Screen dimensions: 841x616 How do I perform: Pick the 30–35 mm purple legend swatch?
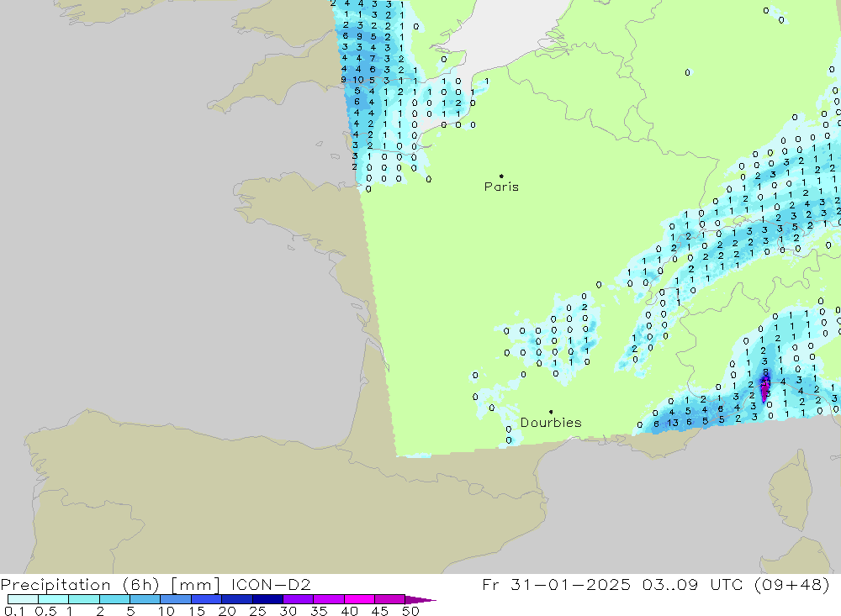[298, 599]
